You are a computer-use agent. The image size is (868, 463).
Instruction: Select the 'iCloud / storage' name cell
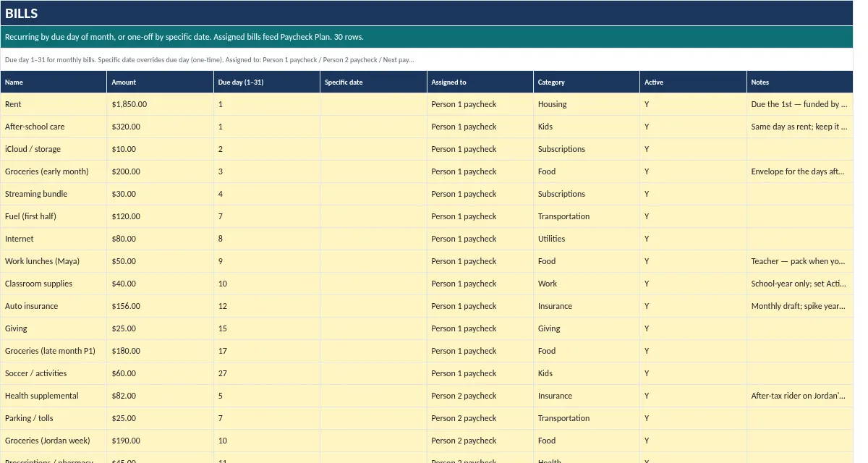point(54,149)
